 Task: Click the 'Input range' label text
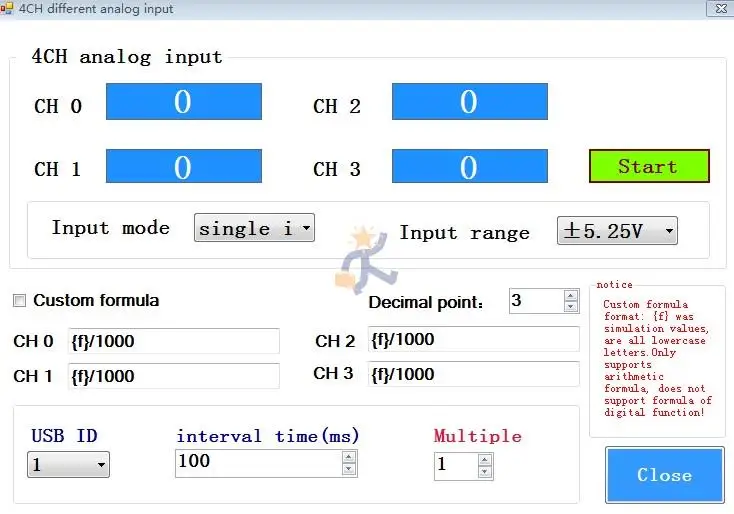464,233
